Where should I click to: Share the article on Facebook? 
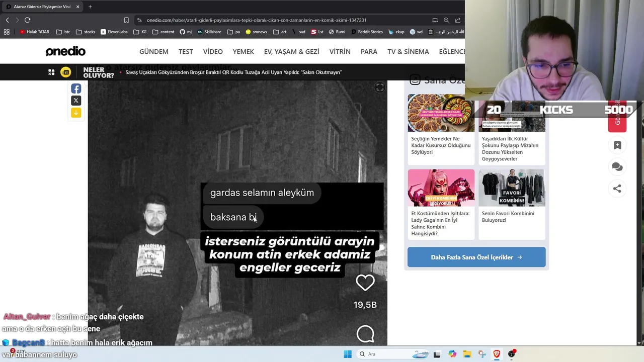[76, 88]
